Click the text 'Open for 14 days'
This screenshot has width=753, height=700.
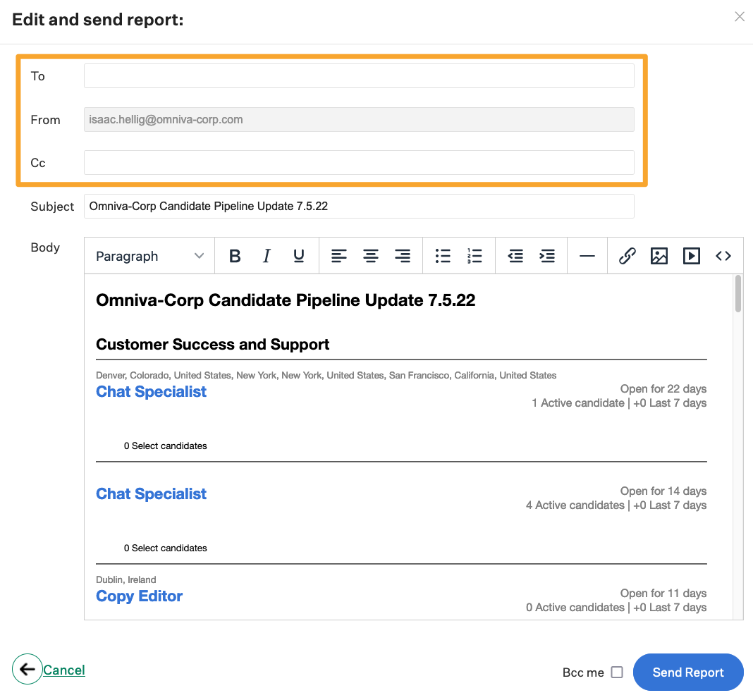coord(663,491)
